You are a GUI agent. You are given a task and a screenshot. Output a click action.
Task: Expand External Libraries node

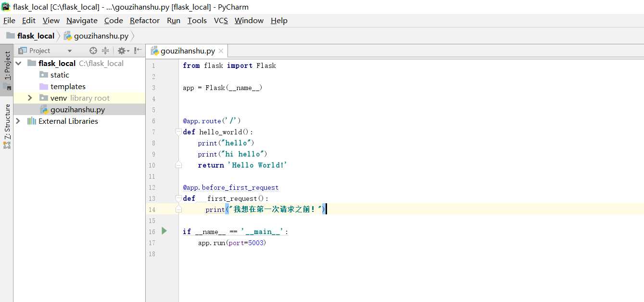[18, 121]
